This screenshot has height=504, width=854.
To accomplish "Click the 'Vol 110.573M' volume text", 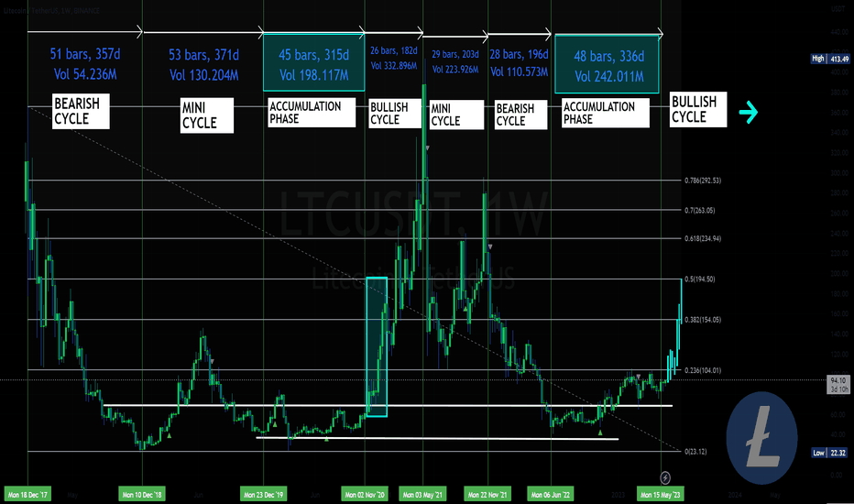I will (x=519, y=71).
